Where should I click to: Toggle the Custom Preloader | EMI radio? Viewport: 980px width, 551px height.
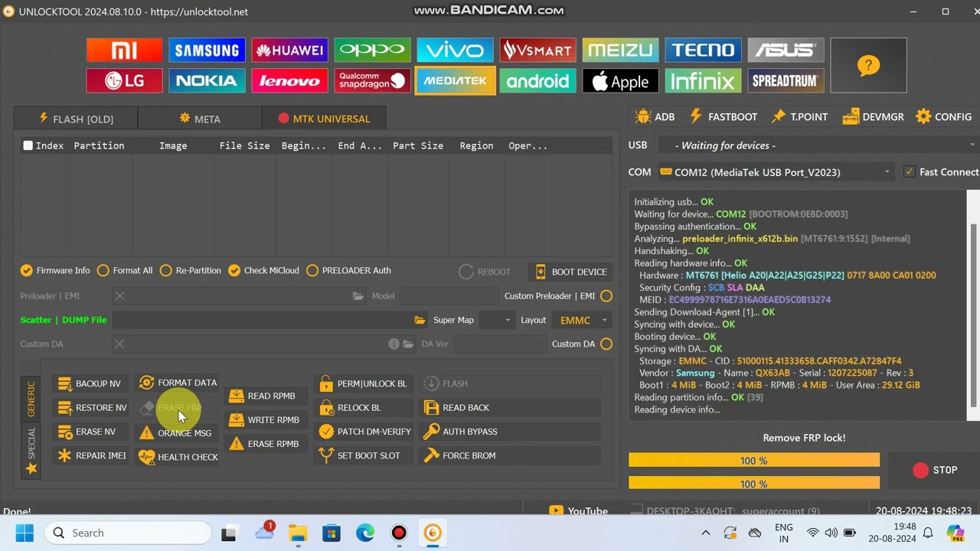pyautogui.click(x=606, y=296)
